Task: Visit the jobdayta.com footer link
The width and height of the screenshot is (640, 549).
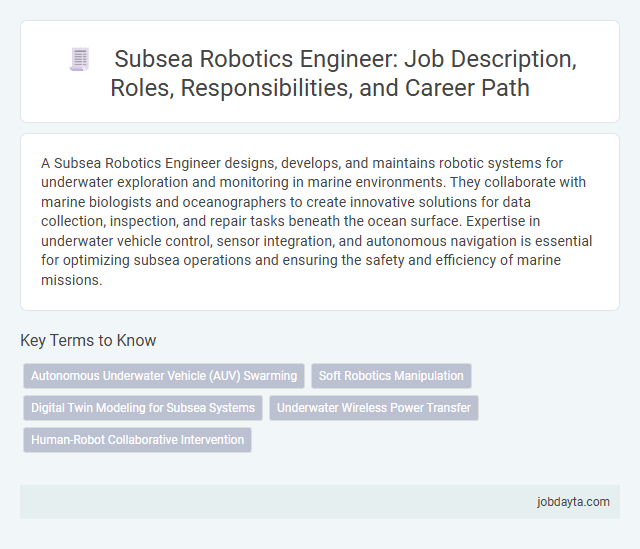Action: point(573,502)
